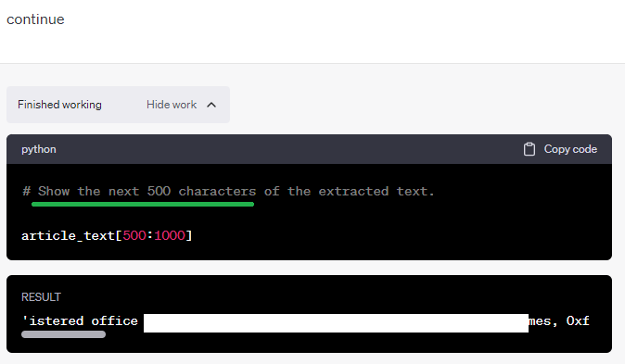The image size is (625, 364).
Task: Click the Hide work label
Action: click(172, 105)
